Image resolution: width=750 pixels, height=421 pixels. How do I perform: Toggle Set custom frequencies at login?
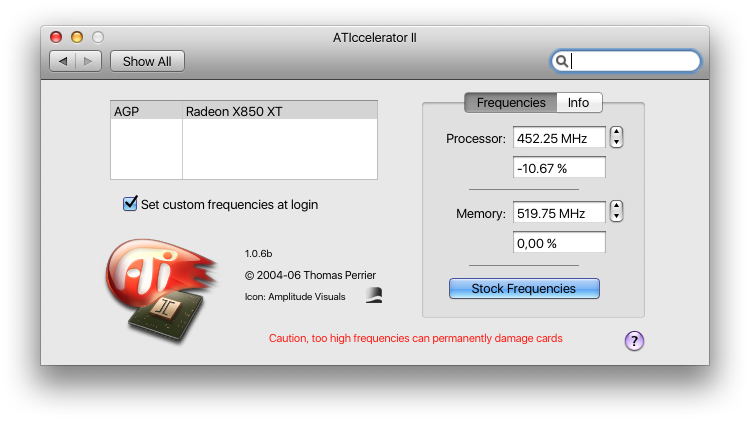pyautogui.click(x=130, y=204)
